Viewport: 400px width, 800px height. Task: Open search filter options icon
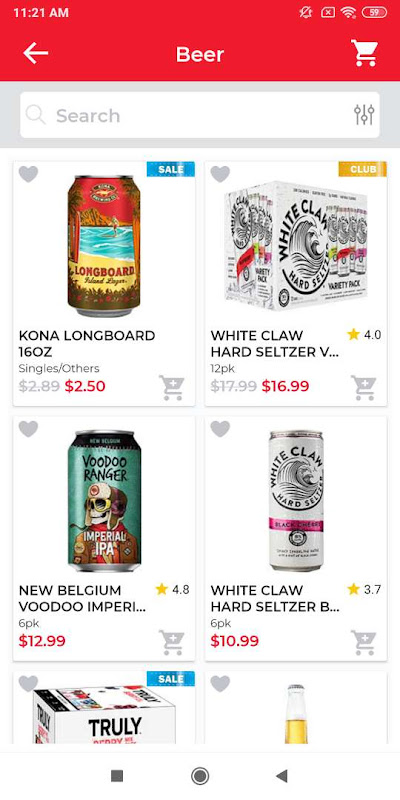coord(364,115)
